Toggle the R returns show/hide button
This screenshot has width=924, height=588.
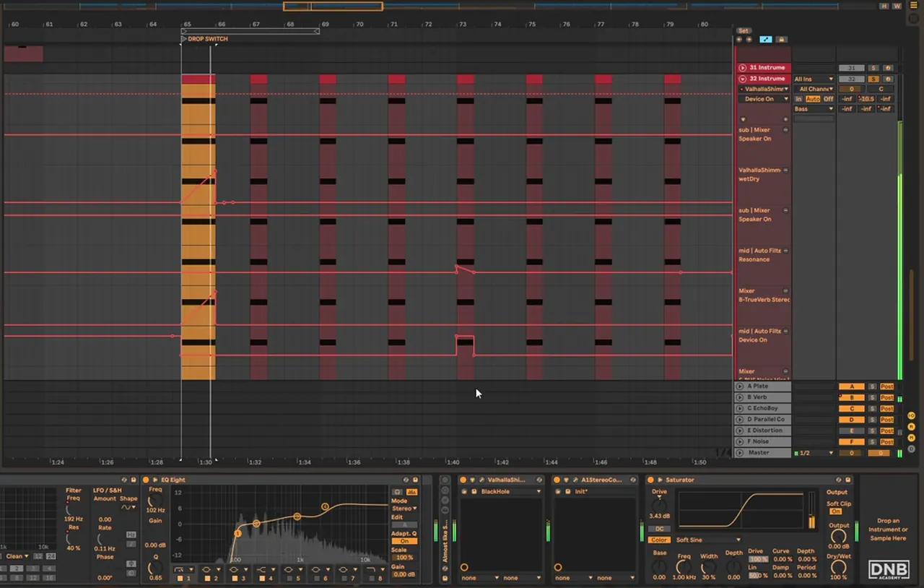click(912, 427)
